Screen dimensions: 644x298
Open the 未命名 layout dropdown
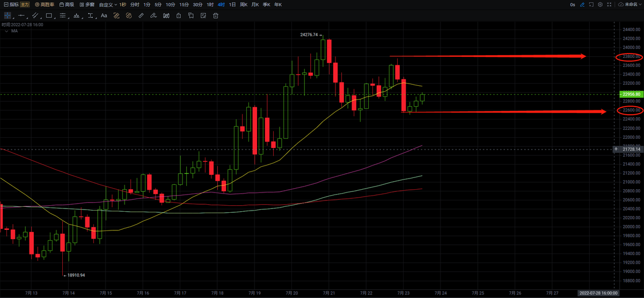click(x=630, y=5)
